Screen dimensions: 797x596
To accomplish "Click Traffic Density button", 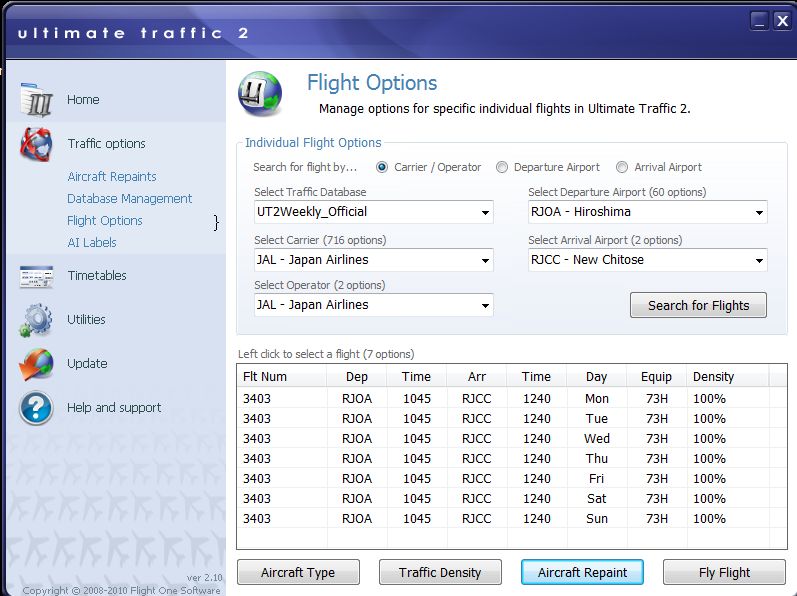I will click(x=440, y=573).
